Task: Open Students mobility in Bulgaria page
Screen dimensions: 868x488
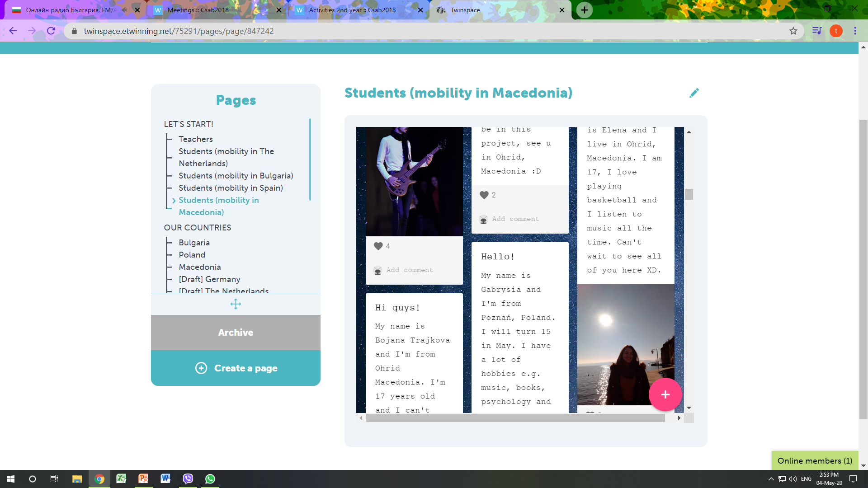Action: tap(236, 176)
